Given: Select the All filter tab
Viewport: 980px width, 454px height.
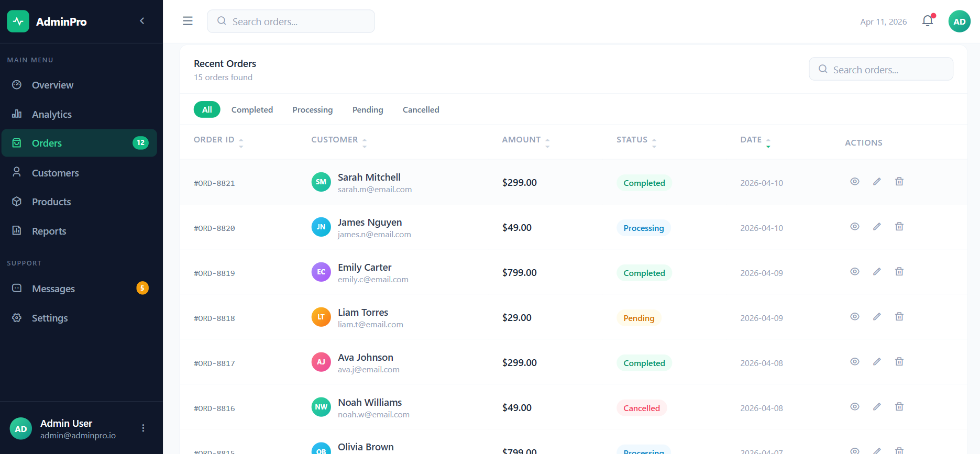Looking at the screenshot, I should 207,109.
